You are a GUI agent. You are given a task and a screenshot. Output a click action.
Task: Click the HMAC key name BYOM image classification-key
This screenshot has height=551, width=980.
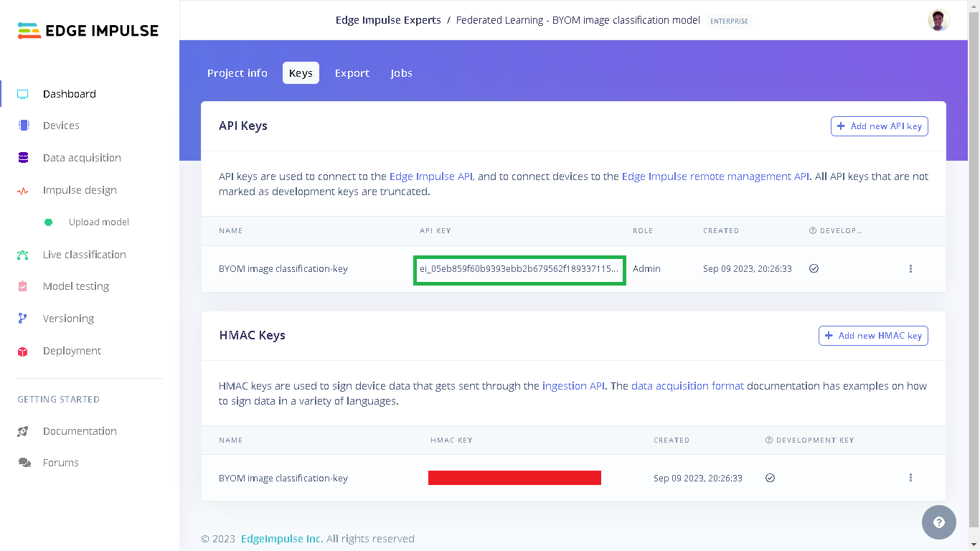point(283,479)
